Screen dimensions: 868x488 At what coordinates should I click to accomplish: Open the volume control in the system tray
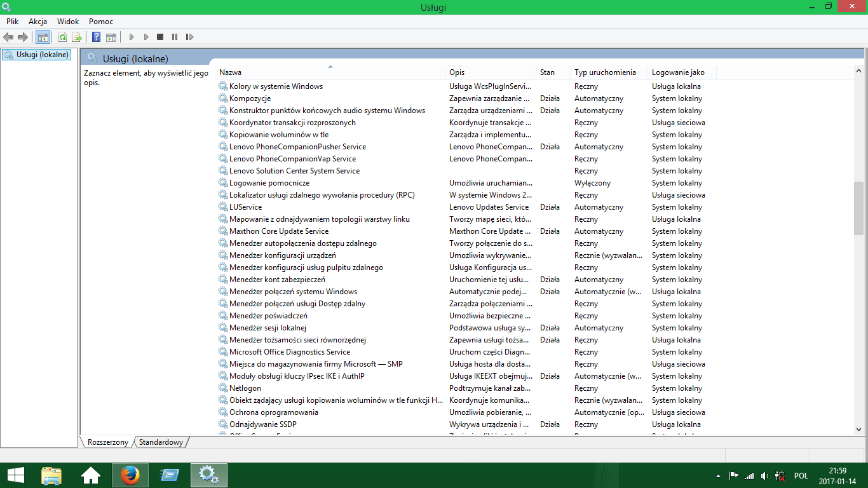tap(764, 476)
